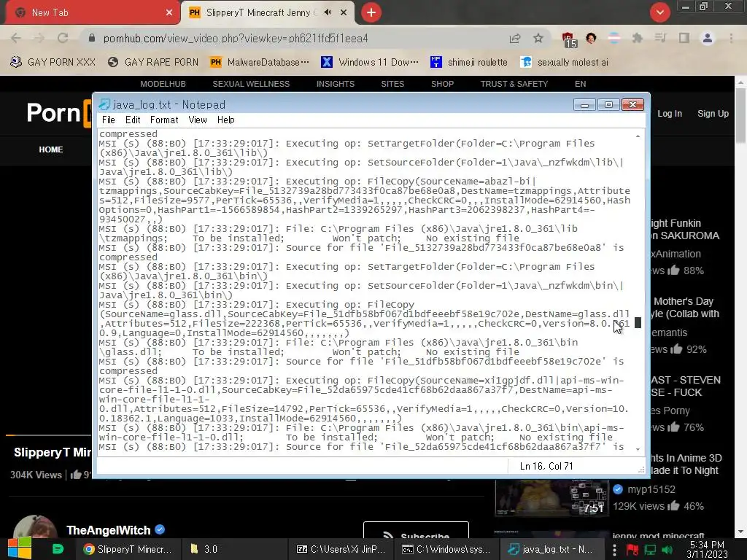The height and width of the screenshot is (560, 747).
Task: Open the MalwareDatabase bookmark
Action: coord(260,62)
